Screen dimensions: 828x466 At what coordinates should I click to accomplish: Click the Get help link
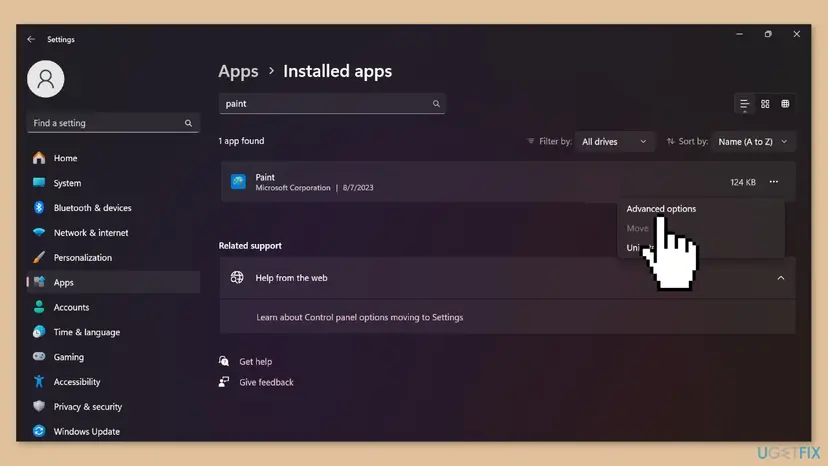(256, 362)
